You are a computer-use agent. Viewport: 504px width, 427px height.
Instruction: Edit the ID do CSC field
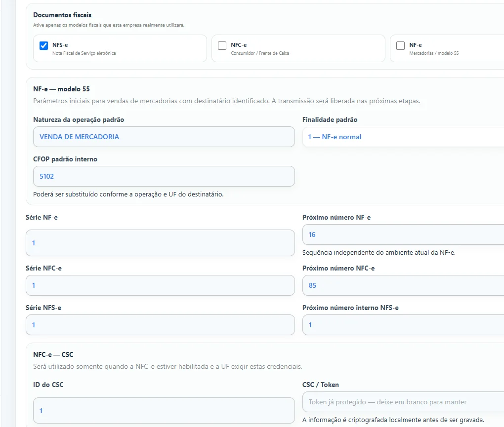tap(164, 411)
